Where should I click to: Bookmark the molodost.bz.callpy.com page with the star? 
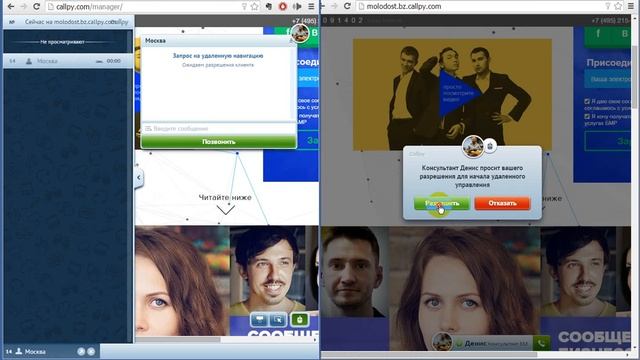point(618,6)
